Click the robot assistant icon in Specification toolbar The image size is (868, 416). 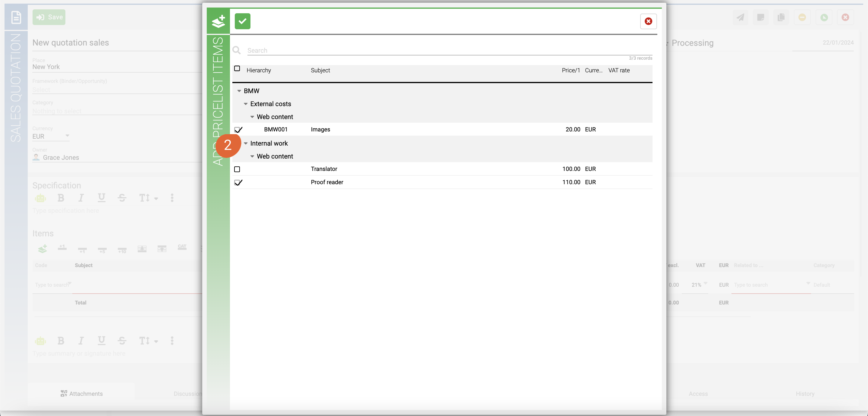coord(40,198)
